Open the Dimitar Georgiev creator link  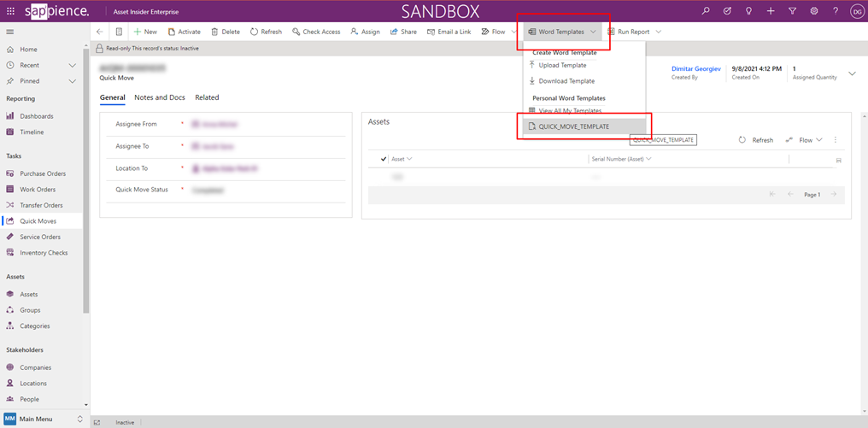tap(695, 68)
